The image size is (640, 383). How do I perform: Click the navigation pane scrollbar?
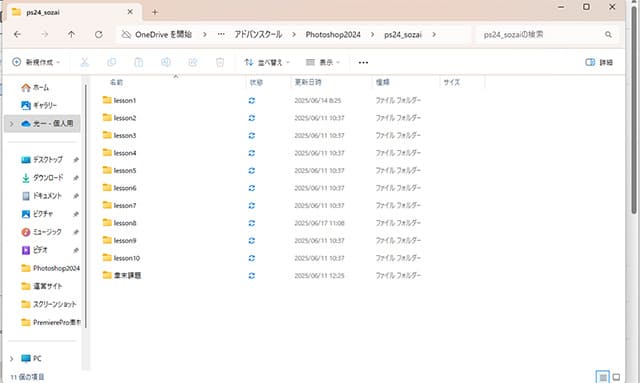coord(86,206)
